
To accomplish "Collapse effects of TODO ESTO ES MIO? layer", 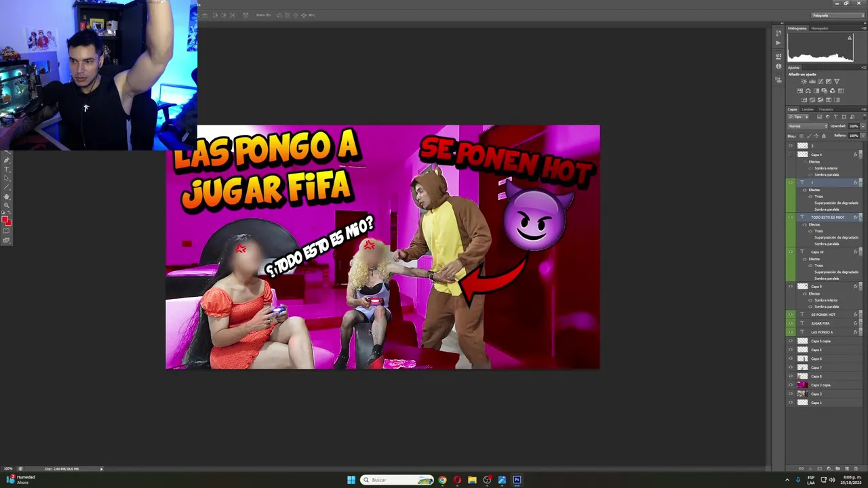I will coord(861,217).
